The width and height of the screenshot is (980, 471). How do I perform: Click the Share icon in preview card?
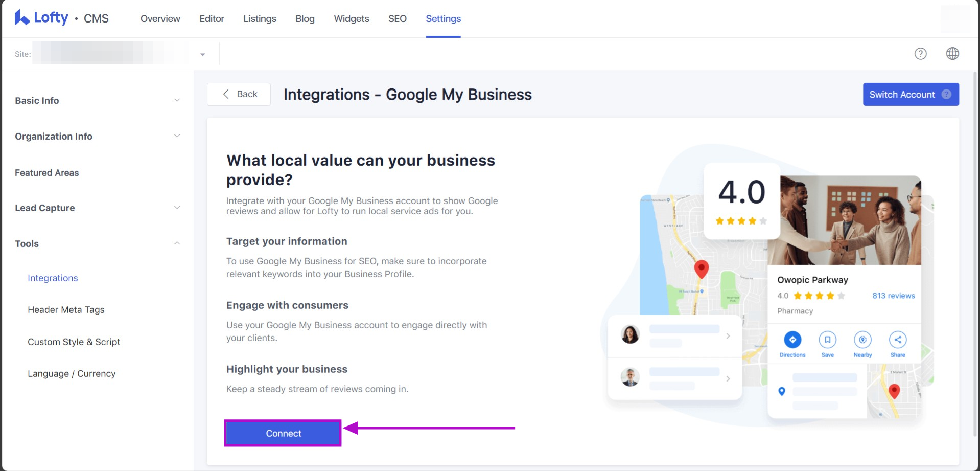[897, 340]
